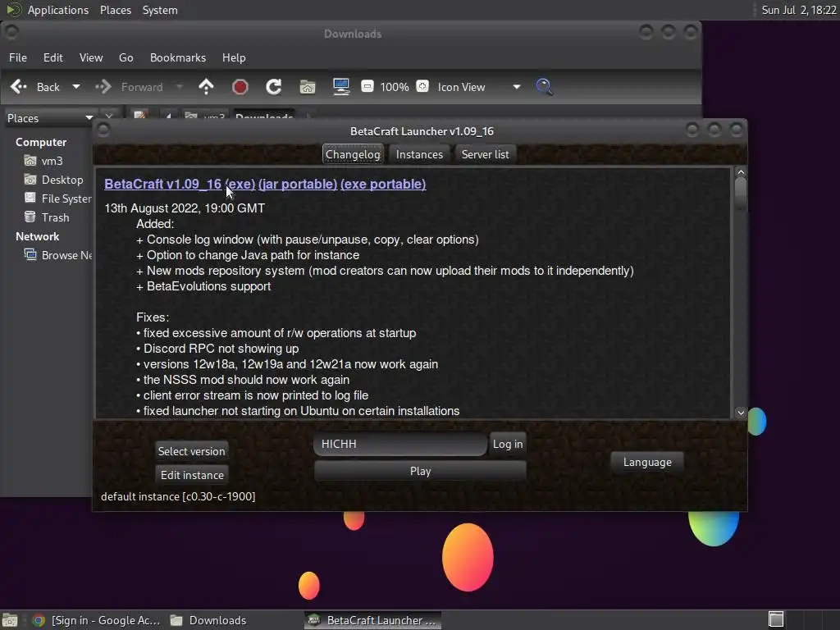Stop loading with the red stop icon

tap(240, 87)
